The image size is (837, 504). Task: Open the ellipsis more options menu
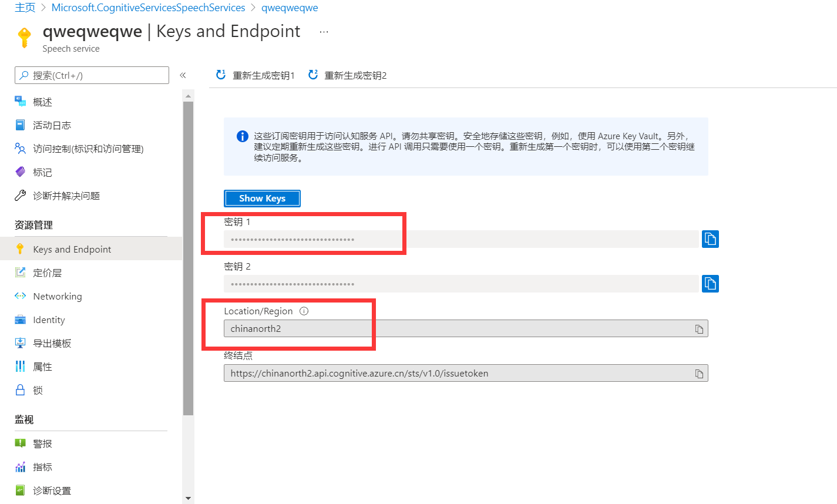(324, 32)
